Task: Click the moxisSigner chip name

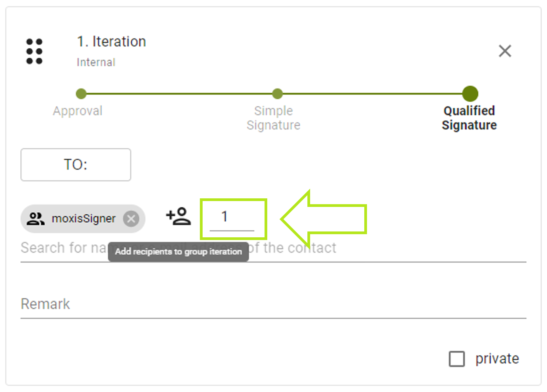Action: pyautogui.click(x=84, y=219)
